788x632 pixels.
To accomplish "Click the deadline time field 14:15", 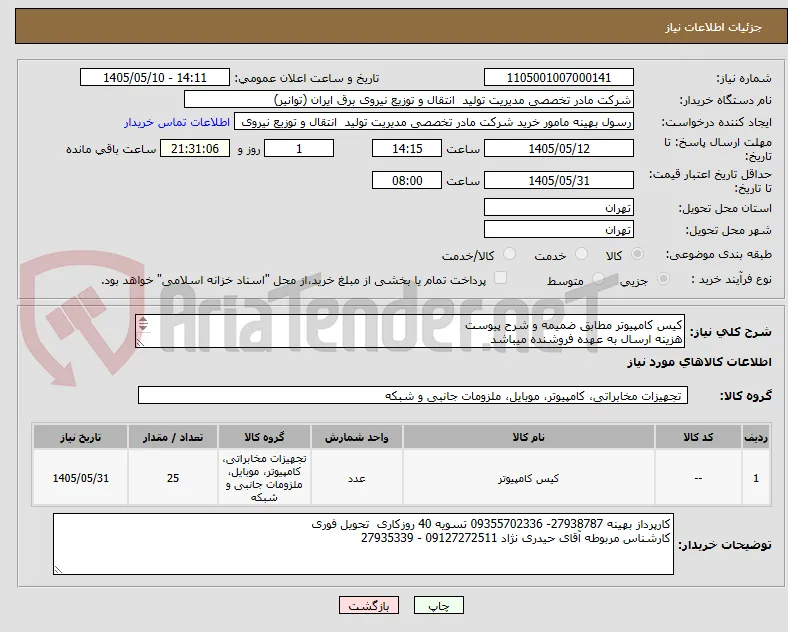I will (x=407, y=149).
